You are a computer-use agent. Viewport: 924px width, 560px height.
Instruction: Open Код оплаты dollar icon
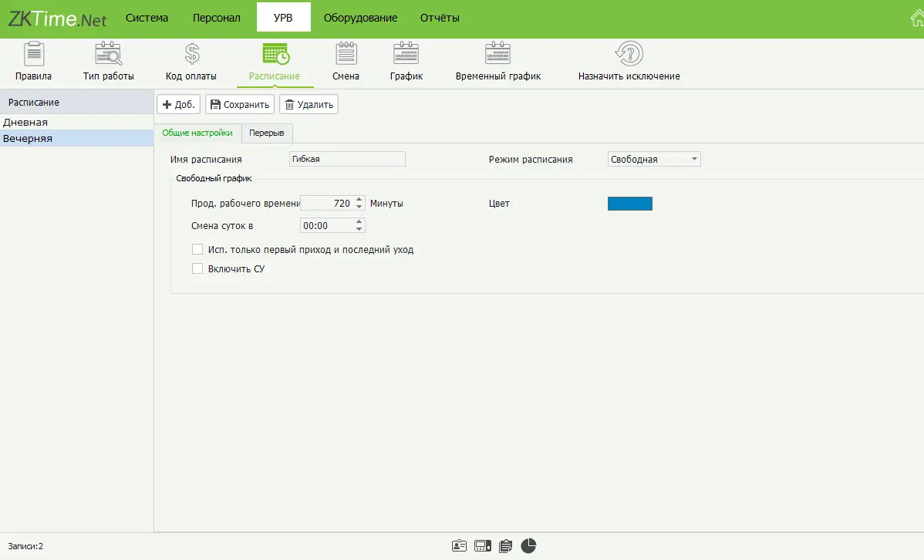click(191, 55)
